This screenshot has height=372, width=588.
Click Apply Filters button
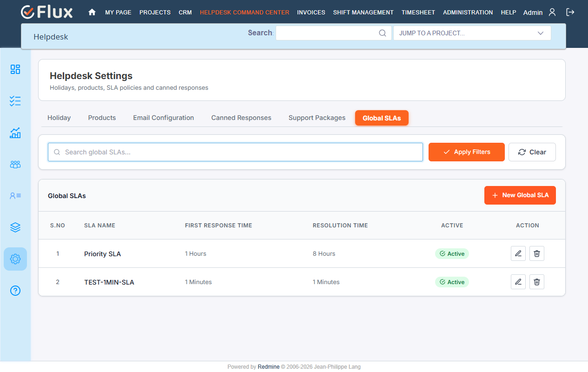(x=466, y=152)
